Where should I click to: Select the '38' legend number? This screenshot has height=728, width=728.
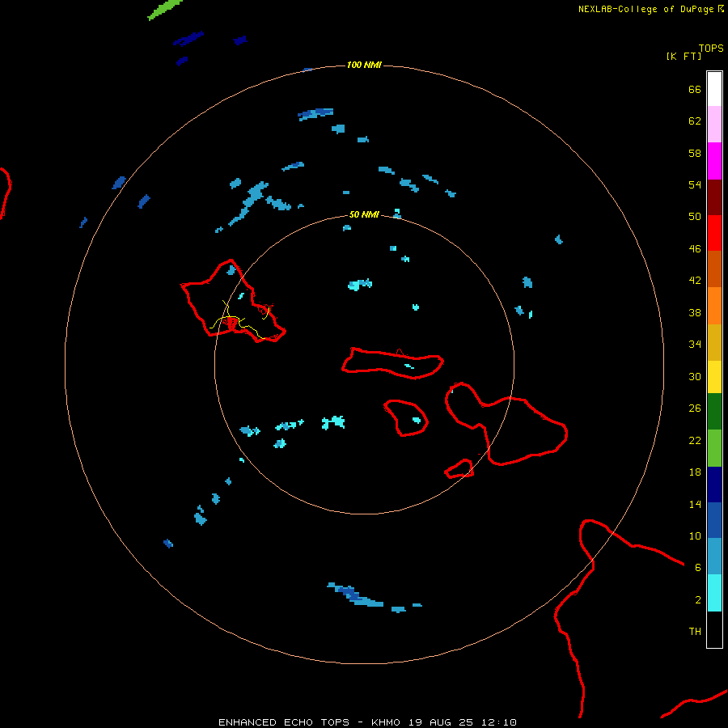click(695, 312)
